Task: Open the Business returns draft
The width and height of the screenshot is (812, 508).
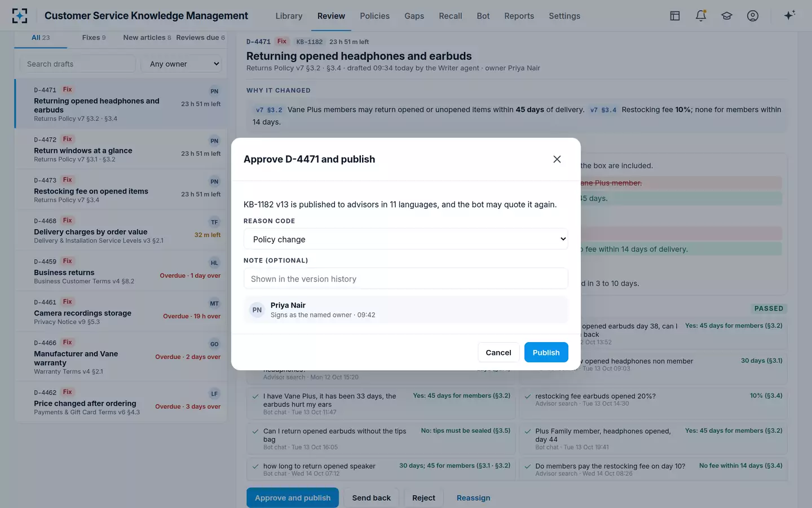Action: (121, 271)
